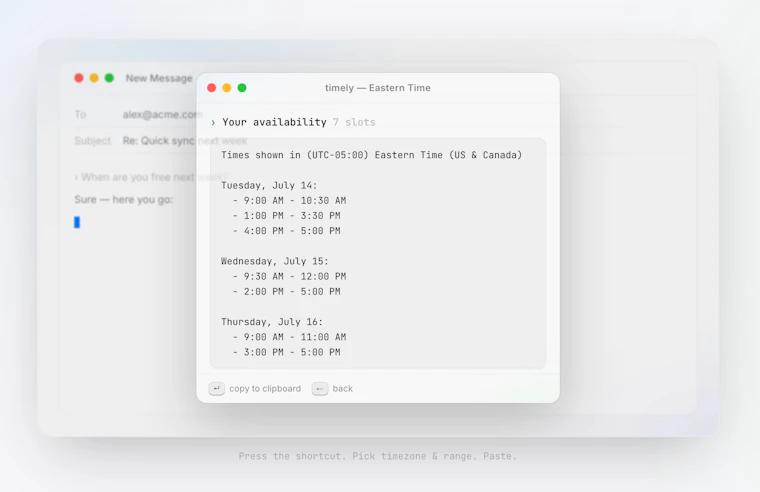Viewport: 760px width, 492px height.
Task: Select the 4:00 PM - 5:00 PM slot
Action: (x=286, y=231)
